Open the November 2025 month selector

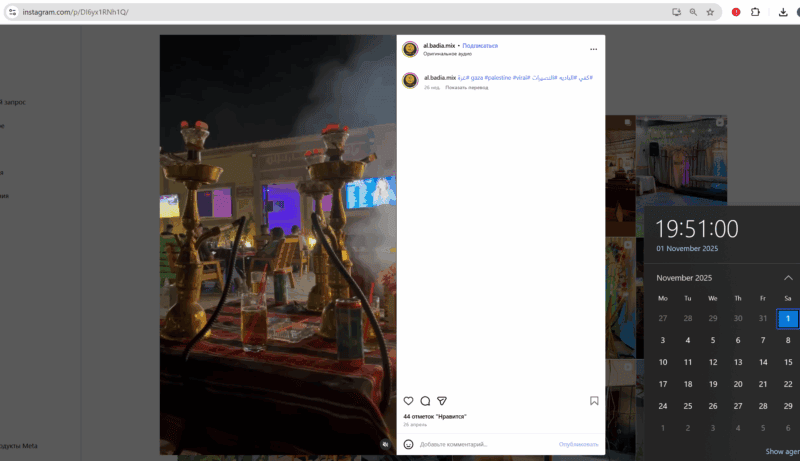click(x=684, y=277)
